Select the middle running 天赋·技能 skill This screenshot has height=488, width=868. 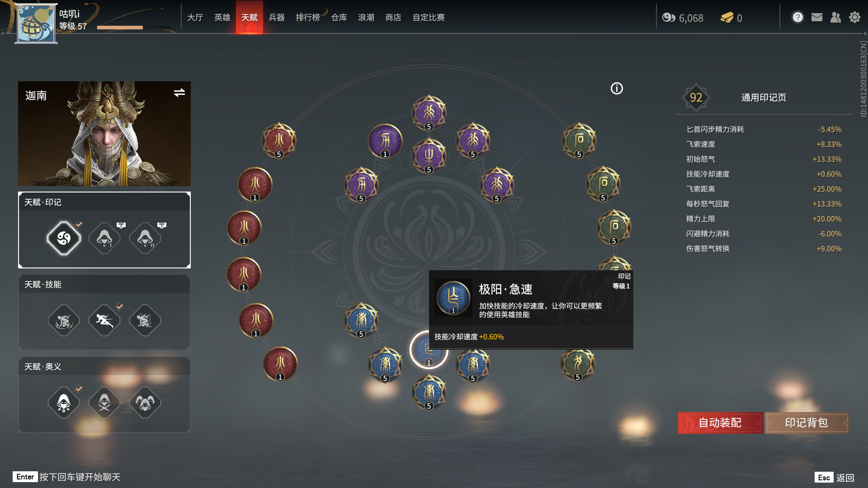point(104,320)
